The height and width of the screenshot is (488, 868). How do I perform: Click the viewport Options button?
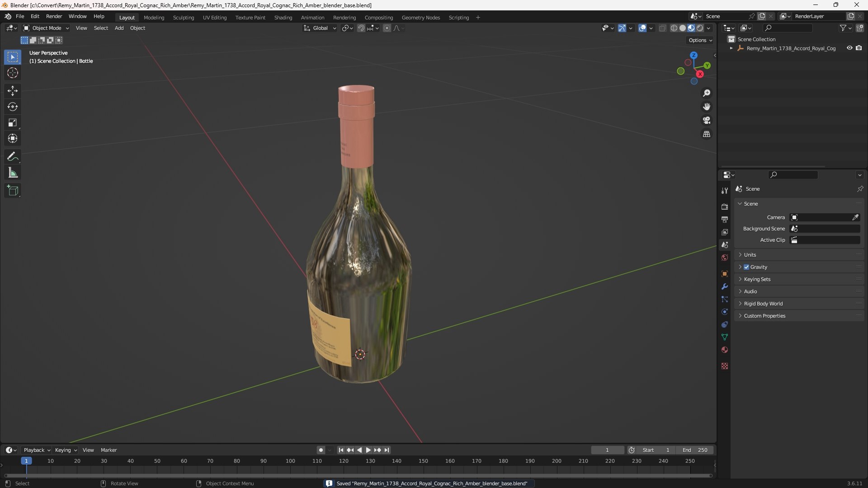tap(700, 40)
